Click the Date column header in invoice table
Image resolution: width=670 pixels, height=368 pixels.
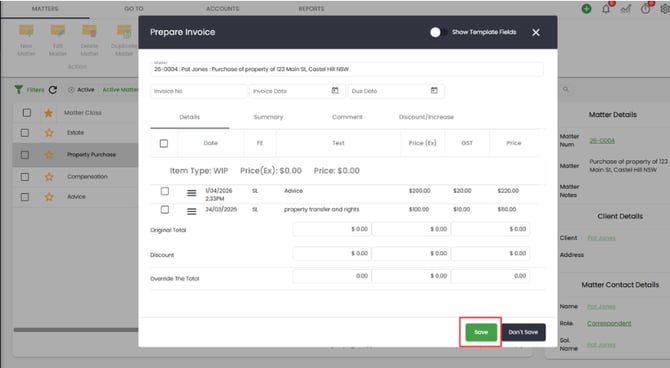pos(210,143)
